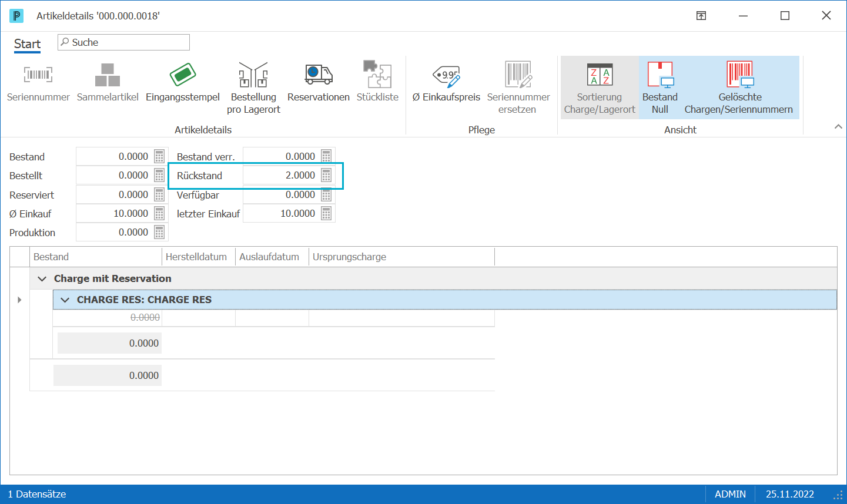Open calculator for the Ø Einkauf field

point(159,213)
